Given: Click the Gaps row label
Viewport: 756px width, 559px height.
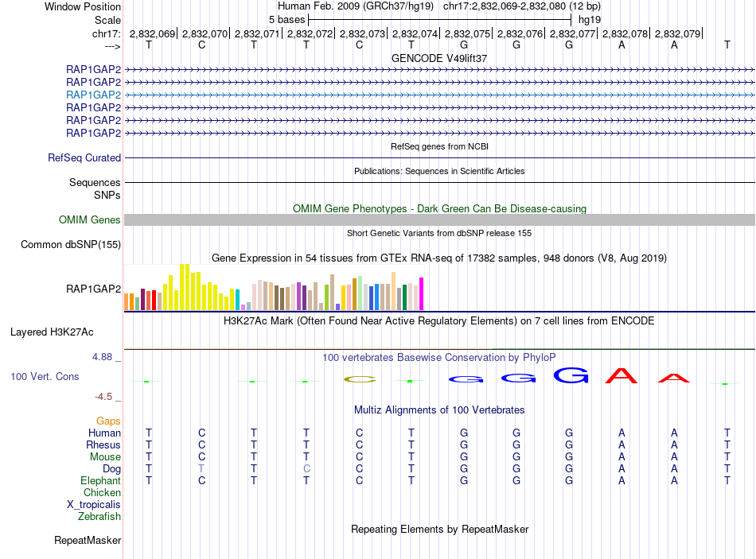Looking at the screenshot, I should pos(108,421).
